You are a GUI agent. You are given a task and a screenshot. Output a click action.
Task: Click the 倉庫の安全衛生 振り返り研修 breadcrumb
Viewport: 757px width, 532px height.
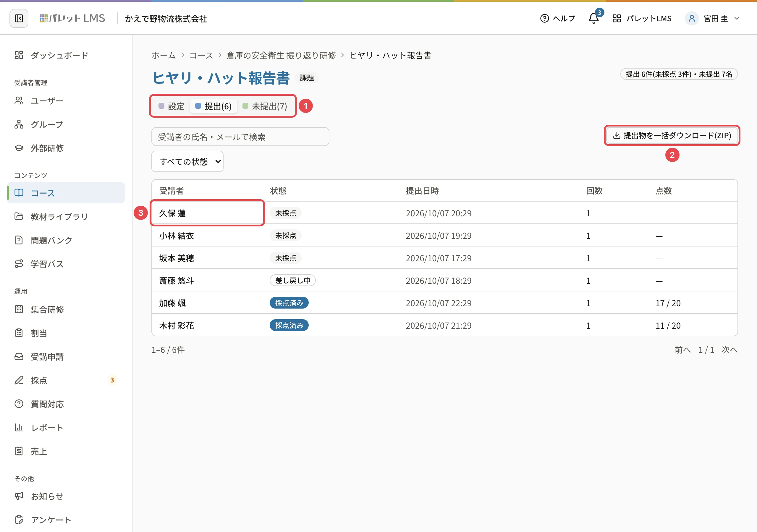tap(281, 55)
